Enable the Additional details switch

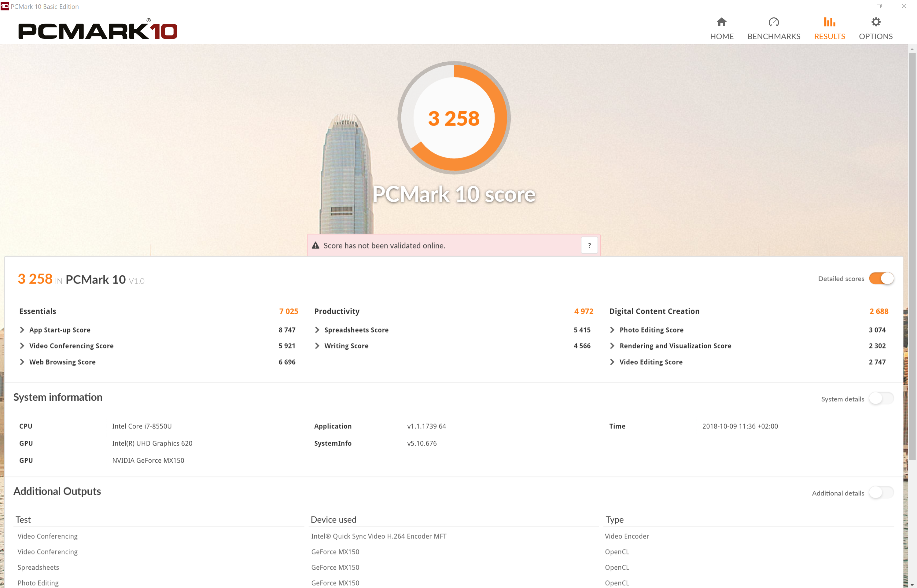pyautogui.click(x=881, y=493)
